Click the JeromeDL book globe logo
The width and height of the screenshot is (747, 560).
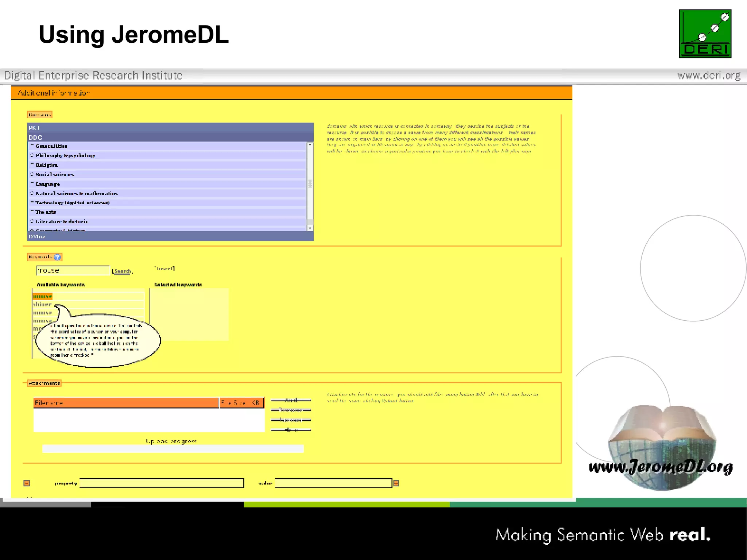pos(662,447)
